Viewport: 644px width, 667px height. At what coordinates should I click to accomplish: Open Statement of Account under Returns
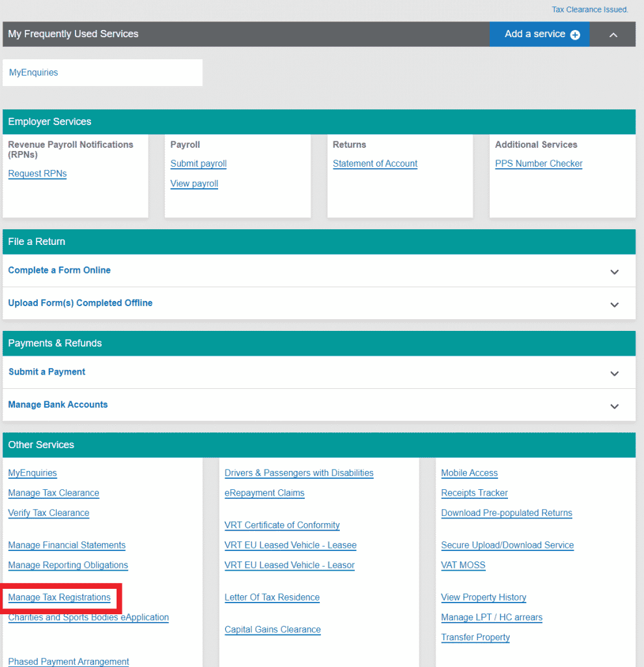(375, 164)
